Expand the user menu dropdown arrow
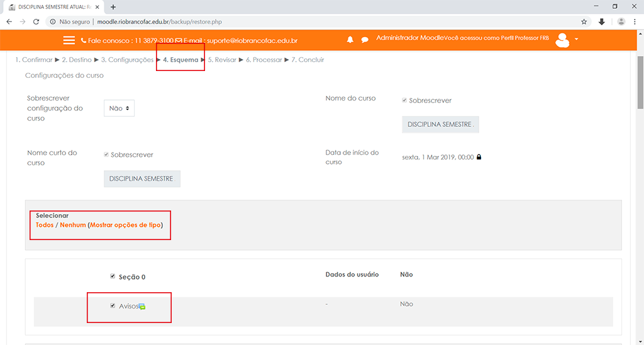Viewport: 644px width, 345px height. (577, 40)
